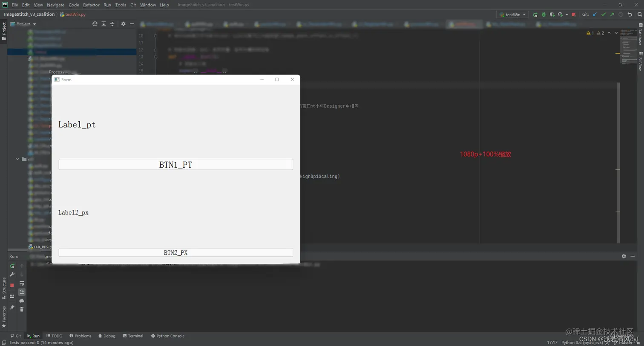This screenshot has width=644, height=346.
Task: Click the testWin.py breadcrumb in navigation bar
Action: click(73, 14)
